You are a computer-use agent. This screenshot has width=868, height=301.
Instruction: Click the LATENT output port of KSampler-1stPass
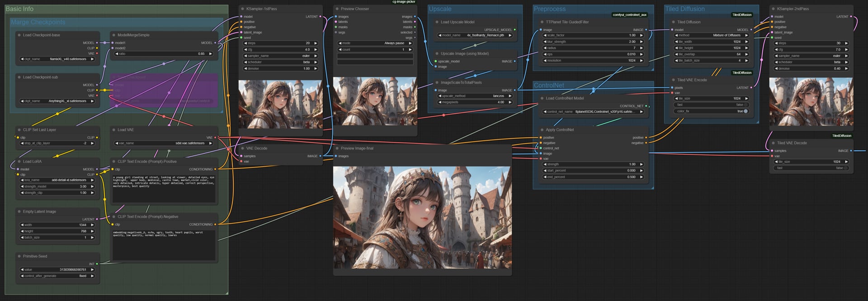coord(321,16)
